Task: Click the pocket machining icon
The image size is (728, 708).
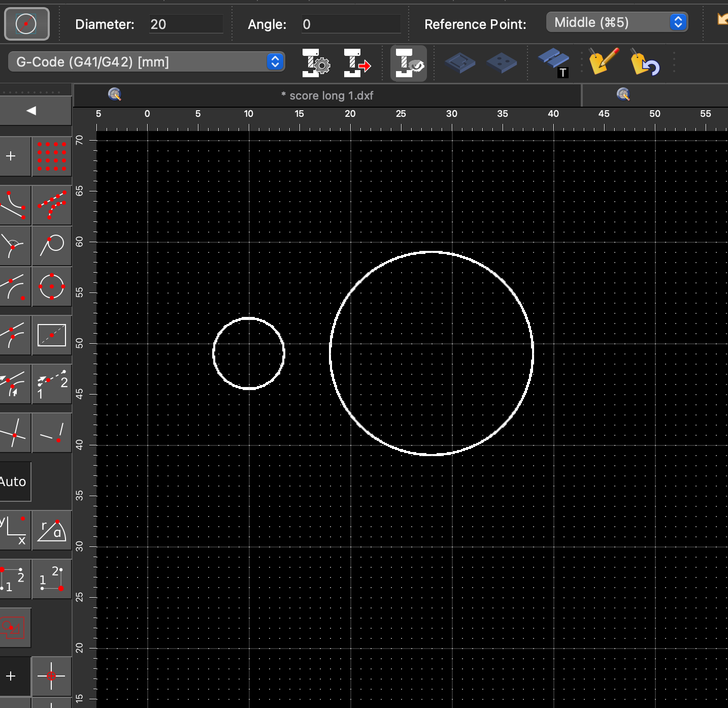Action: tap(460, 63)
